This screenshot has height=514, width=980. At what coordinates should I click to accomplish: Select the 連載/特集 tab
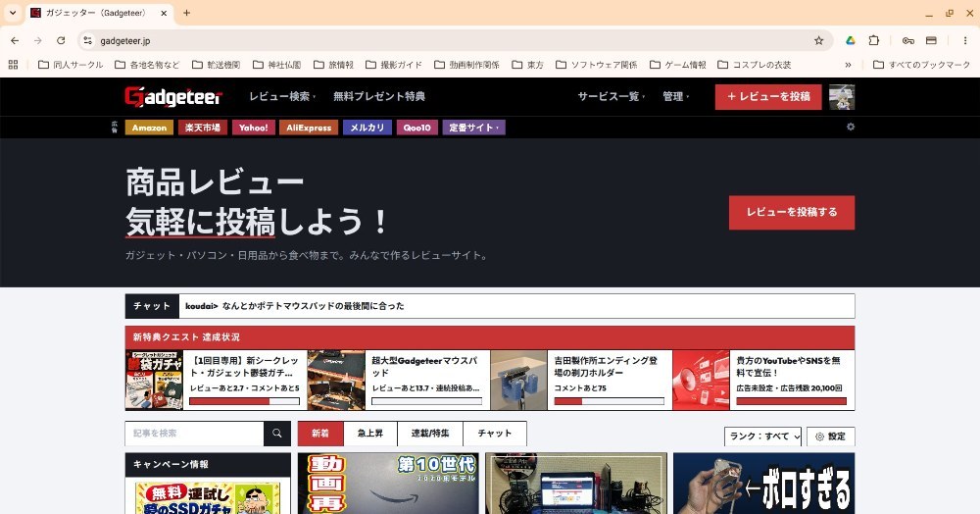point(430,434)
